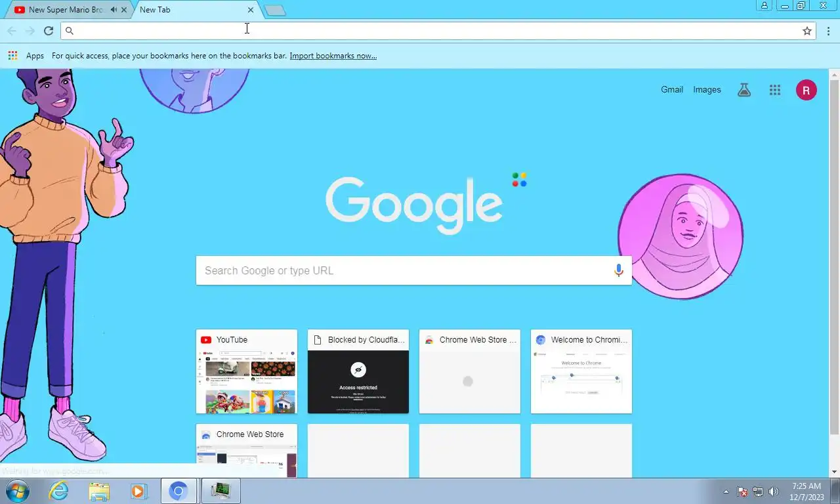Screen dimensions: 840x504
Task: Open the Google apps grid
Action: coord(775,91)
